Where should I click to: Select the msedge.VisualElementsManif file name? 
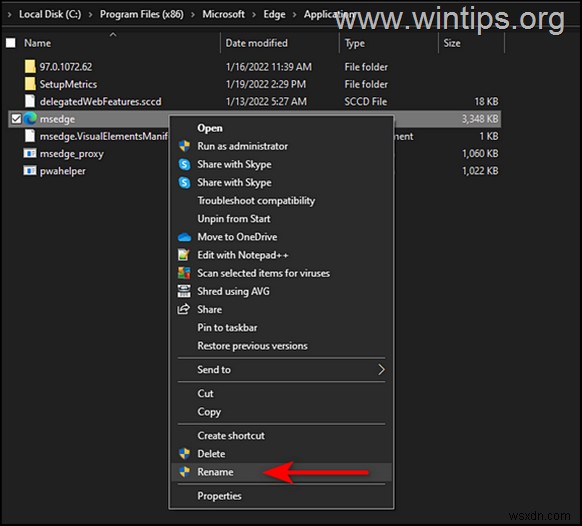click(x=104, y=136)
